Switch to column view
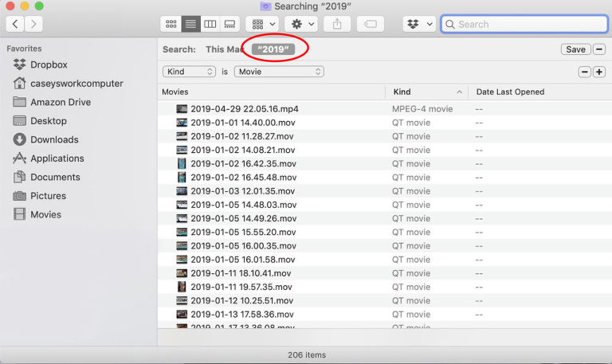The width and height of the screenshot is (612, 364). 210,24
